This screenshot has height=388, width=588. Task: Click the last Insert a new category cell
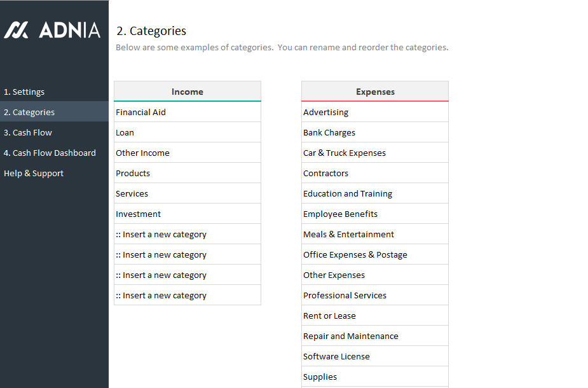click(x=187, y=296)
